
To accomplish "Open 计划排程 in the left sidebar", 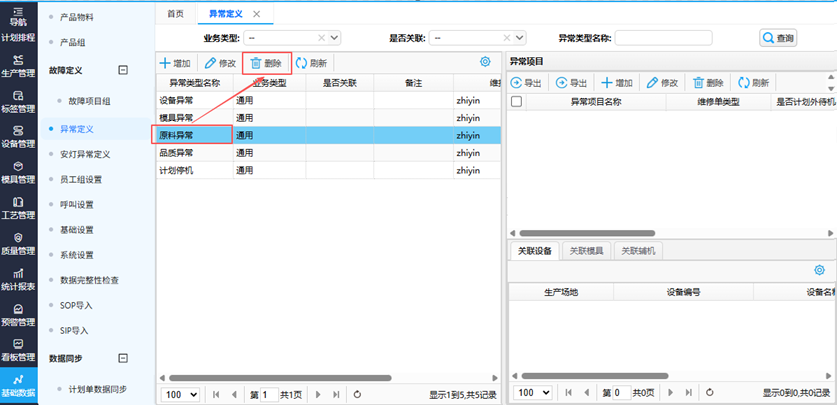I will click(18, 38).
